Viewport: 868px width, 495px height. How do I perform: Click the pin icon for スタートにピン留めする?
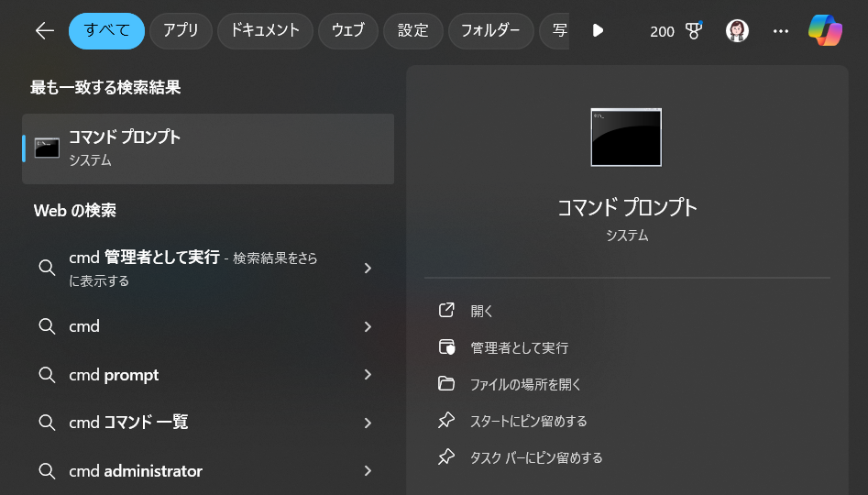[446, 420]
